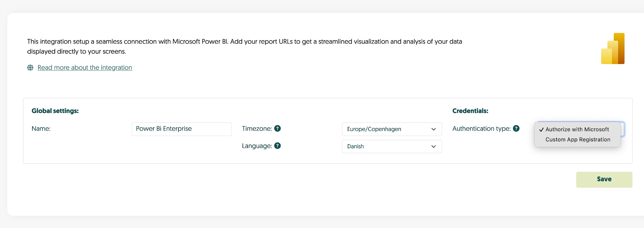Choose the Authorize with Microsoft option
644x228 pixels.
[x=577, y=129]
